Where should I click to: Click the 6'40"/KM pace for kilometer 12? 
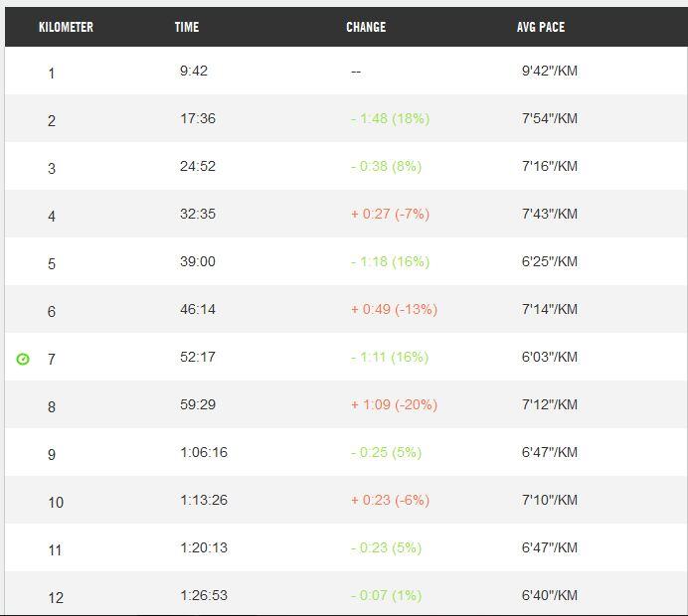tap(549, 595)
